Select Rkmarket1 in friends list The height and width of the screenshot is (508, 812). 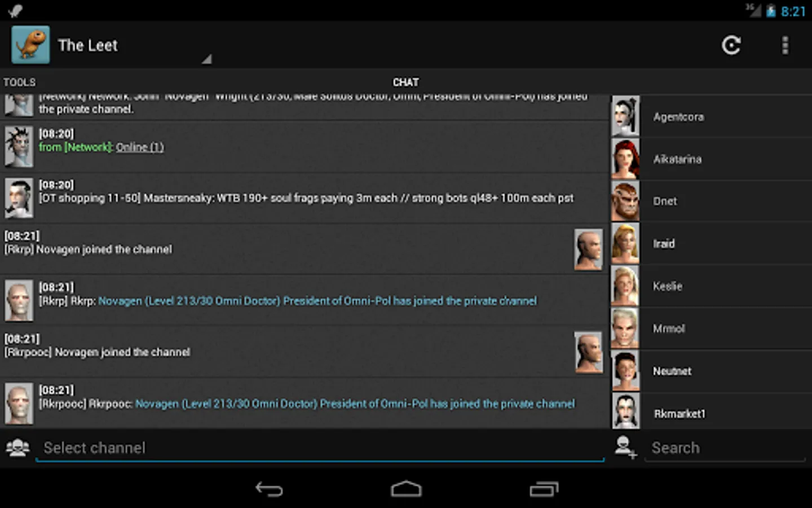[712, 411]
